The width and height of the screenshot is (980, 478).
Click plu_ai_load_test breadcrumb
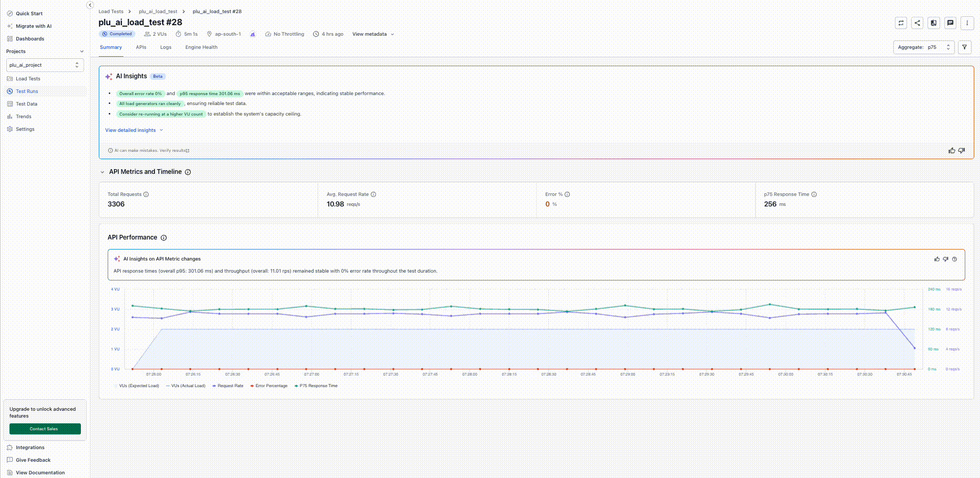pos(158,12)
